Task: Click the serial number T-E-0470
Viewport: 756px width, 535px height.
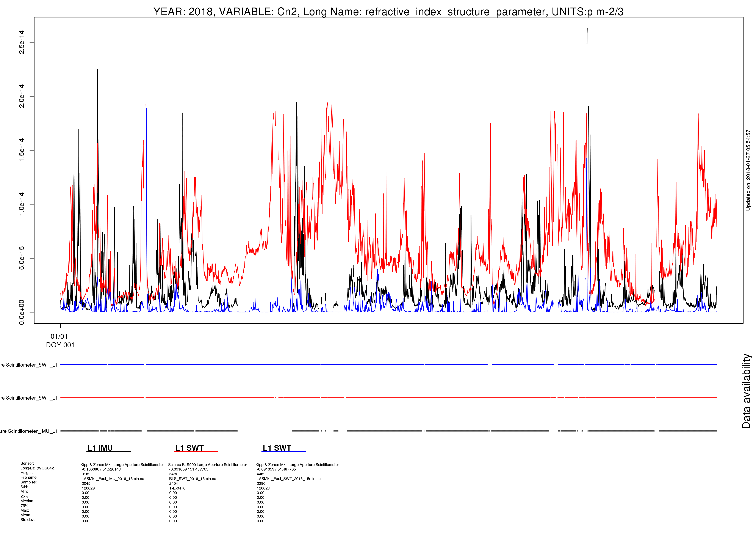Action: coord(177,488)
